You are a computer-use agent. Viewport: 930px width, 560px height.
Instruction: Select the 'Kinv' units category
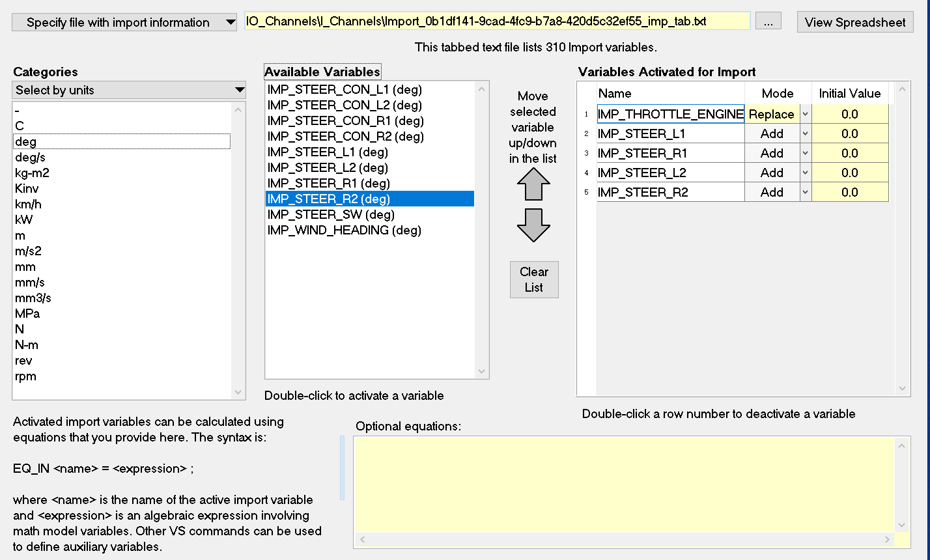point(122,188)
